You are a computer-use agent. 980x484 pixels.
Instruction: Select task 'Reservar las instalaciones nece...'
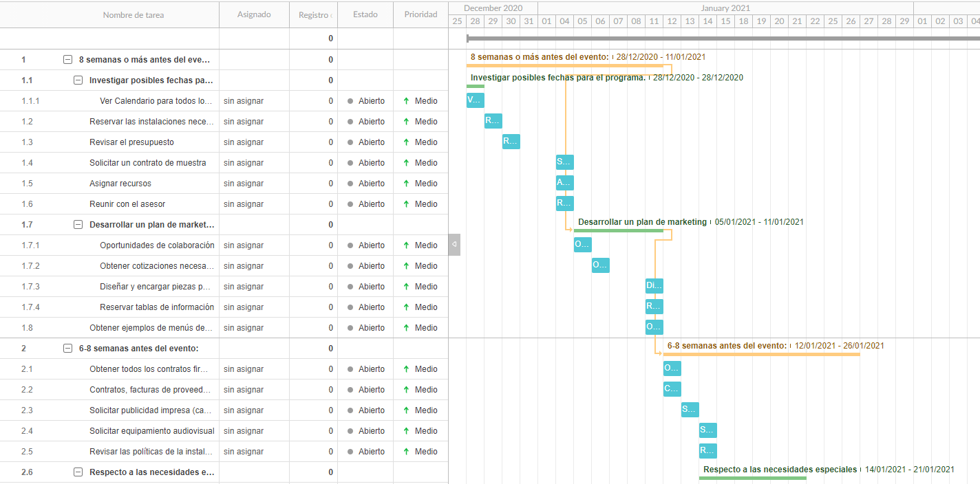click(151, 122)
